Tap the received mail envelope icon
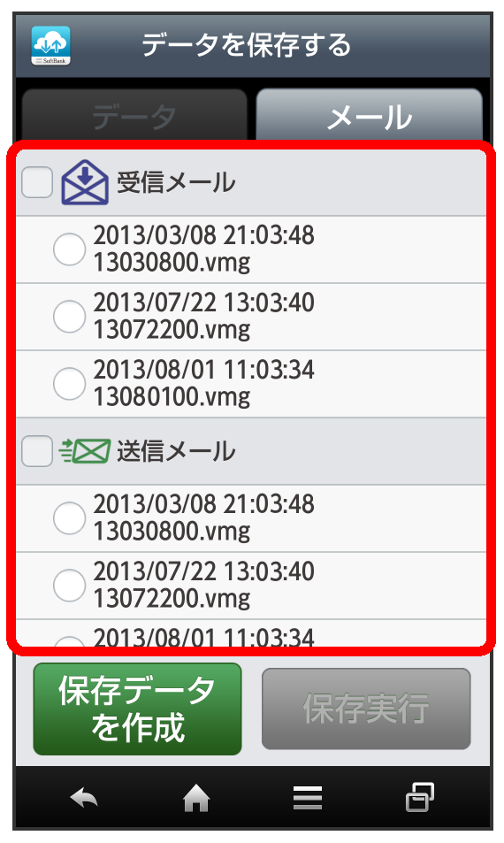 [84, 182]
